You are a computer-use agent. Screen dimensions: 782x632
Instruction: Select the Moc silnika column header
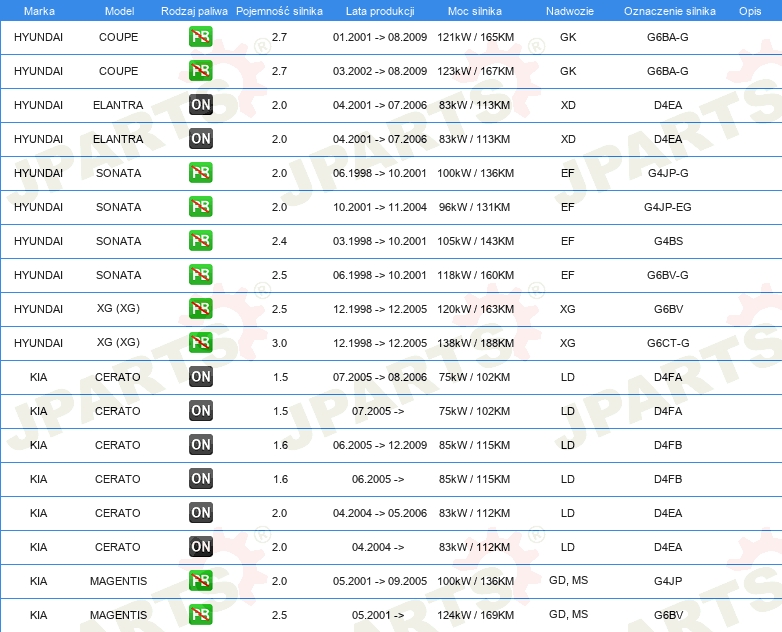coord(475,11)
